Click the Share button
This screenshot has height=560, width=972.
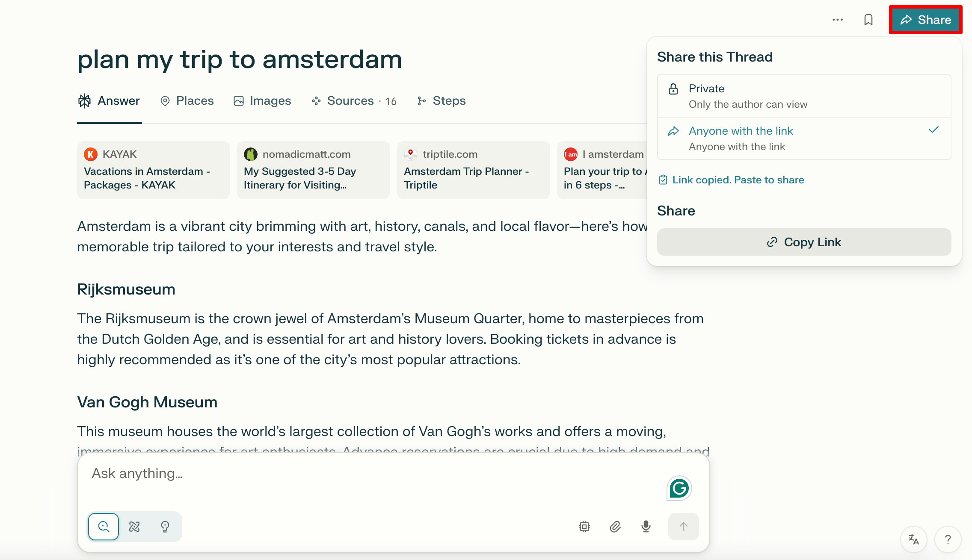(925, 20)
